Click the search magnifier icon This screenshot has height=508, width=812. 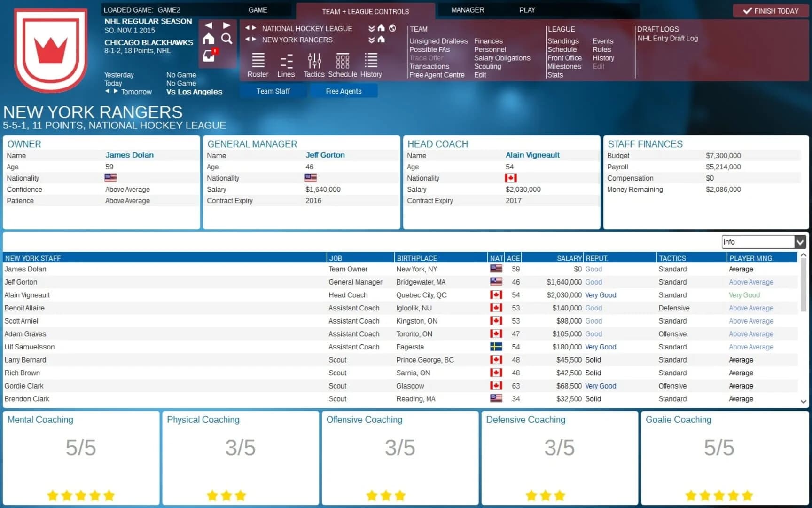click(x=227, y=39)
